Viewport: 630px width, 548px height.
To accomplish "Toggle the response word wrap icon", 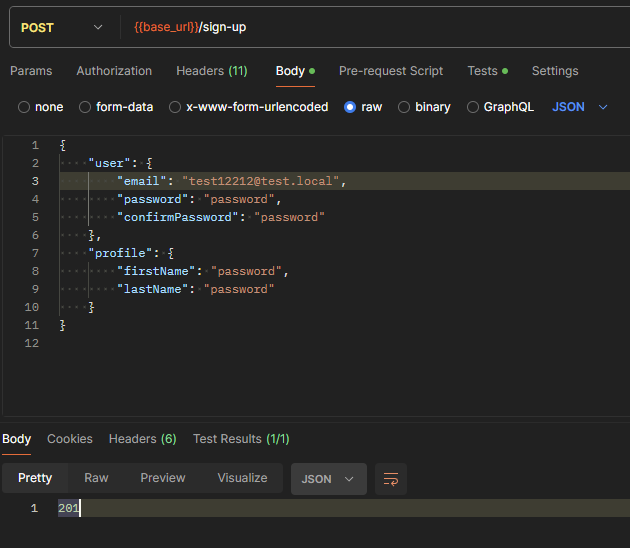I will pos(391,479).
